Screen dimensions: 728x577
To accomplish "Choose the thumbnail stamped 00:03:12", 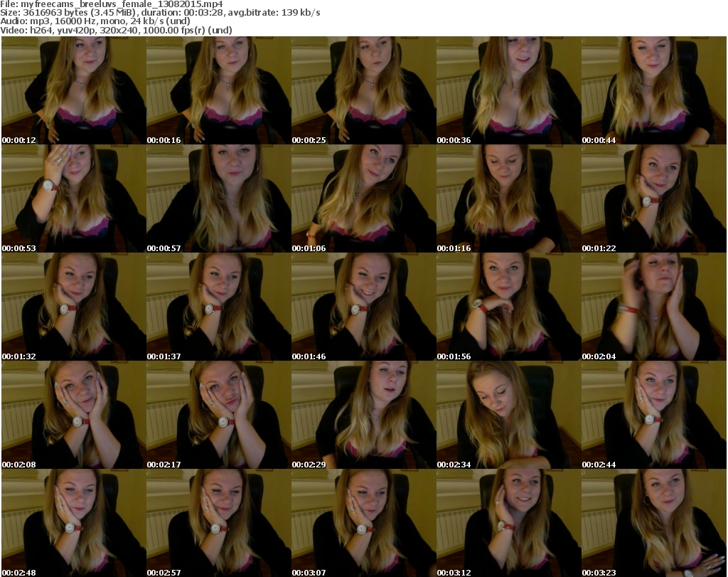I will [x=509, y=523].
